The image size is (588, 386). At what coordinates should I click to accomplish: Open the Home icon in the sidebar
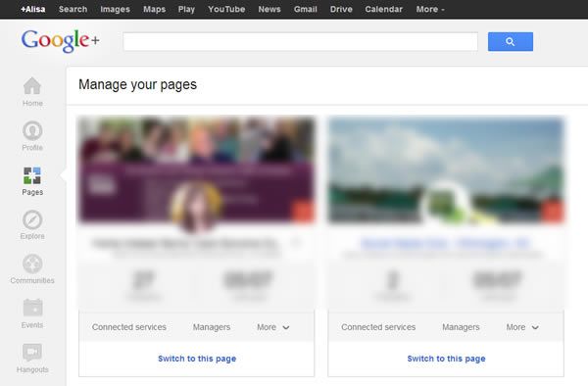click(32, 86)
